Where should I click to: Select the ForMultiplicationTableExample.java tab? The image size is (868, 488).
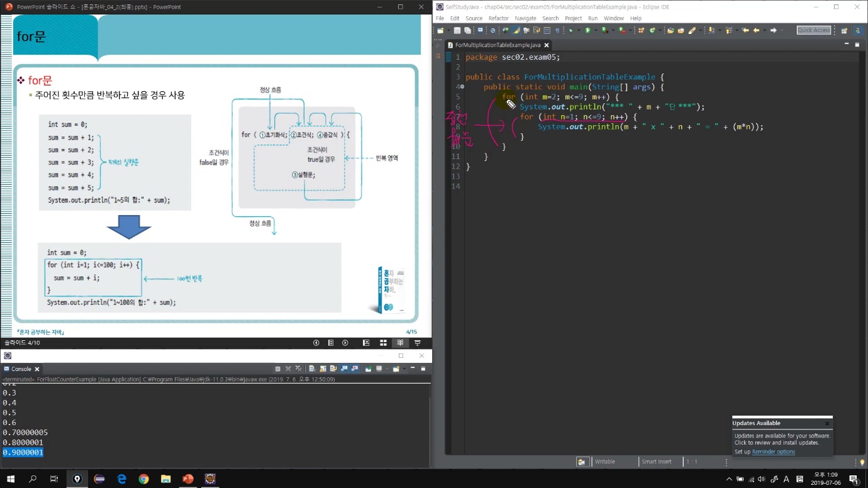[x=497, y=45]
